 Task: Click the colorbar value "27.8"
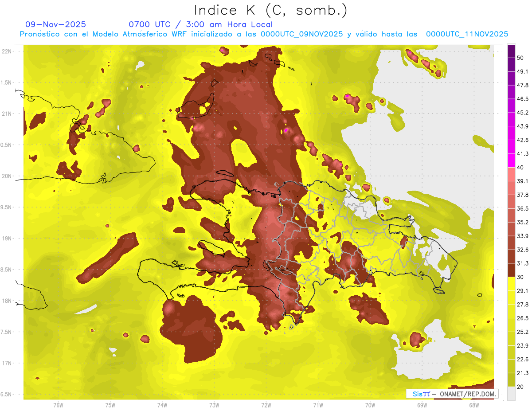[522, 305]
